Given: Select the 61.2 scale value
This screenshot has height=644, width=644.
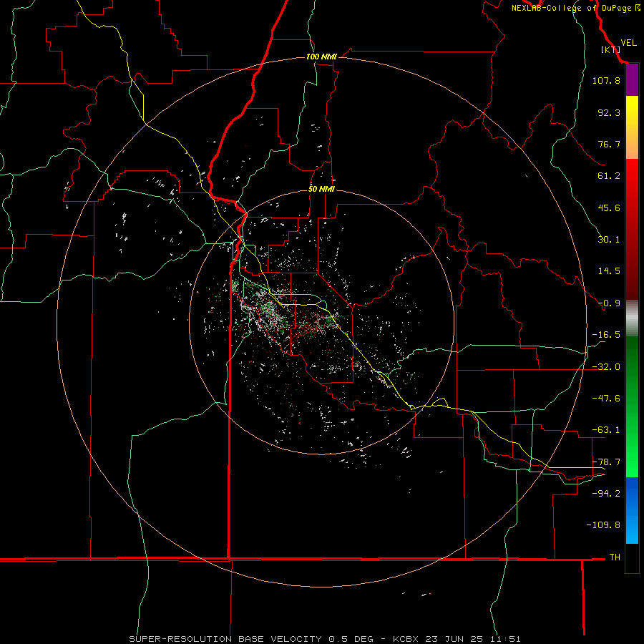Looking at the screenshot, I should [x=609, y=176].
